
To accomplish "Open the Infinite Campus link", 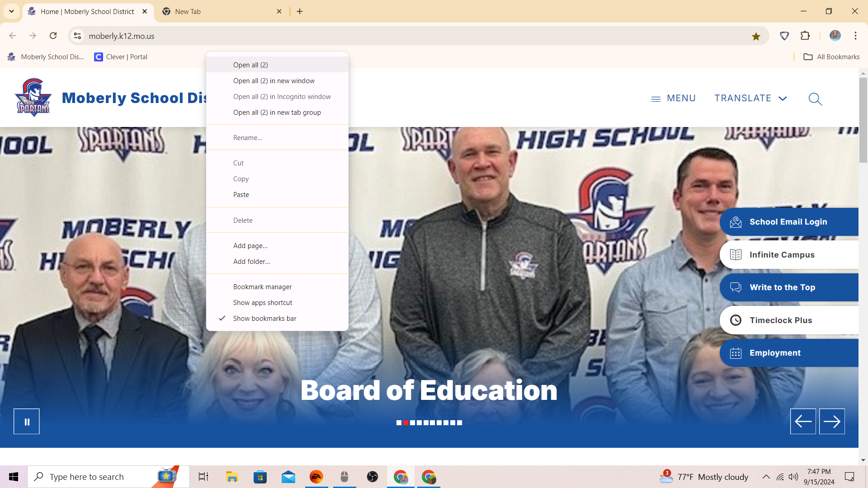I will coord(782,255).
